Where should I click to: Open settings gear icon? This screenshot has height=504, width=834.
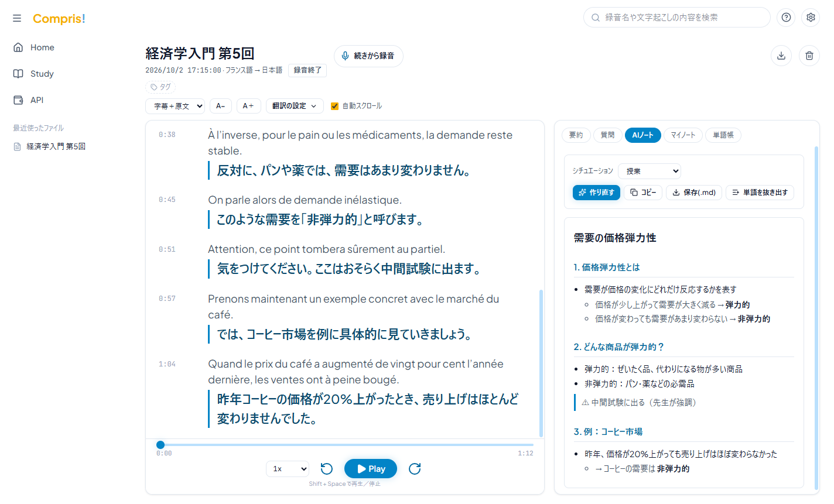click(811, 18)
